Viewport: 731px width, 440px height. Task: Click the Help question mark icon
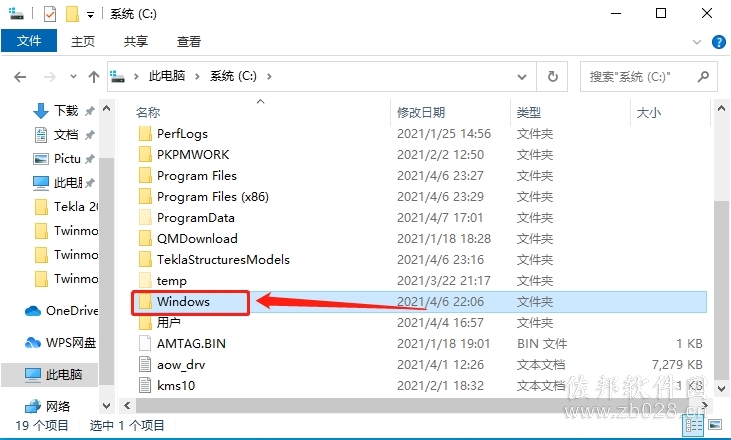pyautogui.click(x=718, y=42)
